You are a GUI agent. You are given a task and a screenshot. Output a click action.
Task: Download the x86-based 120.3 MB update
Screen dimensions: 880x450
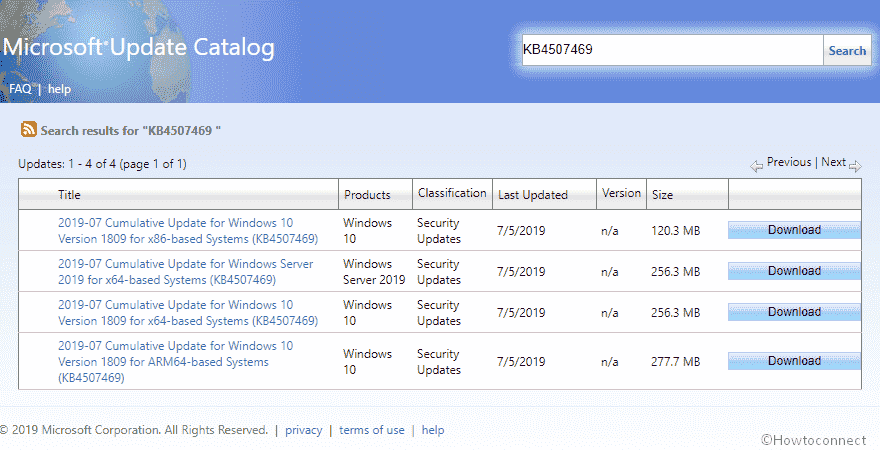pos(794,230)
